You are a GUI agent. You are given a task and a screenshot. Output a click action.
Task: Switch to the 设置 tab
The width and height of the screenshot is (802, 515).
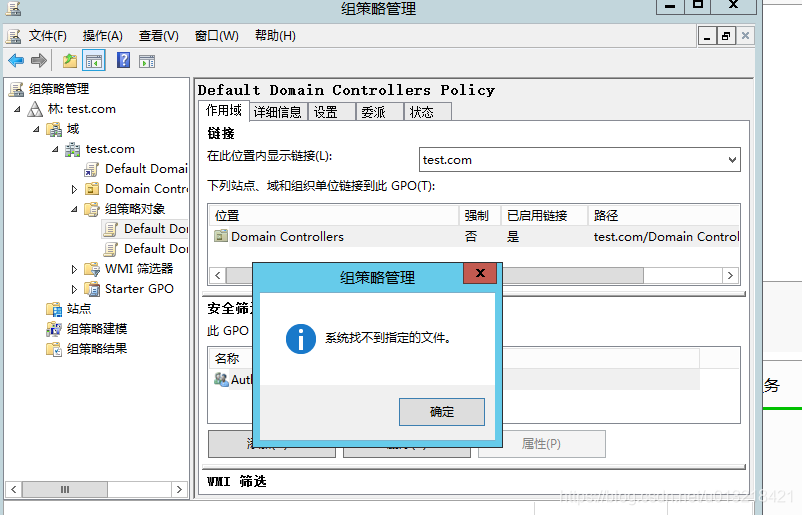pos(331,112)
